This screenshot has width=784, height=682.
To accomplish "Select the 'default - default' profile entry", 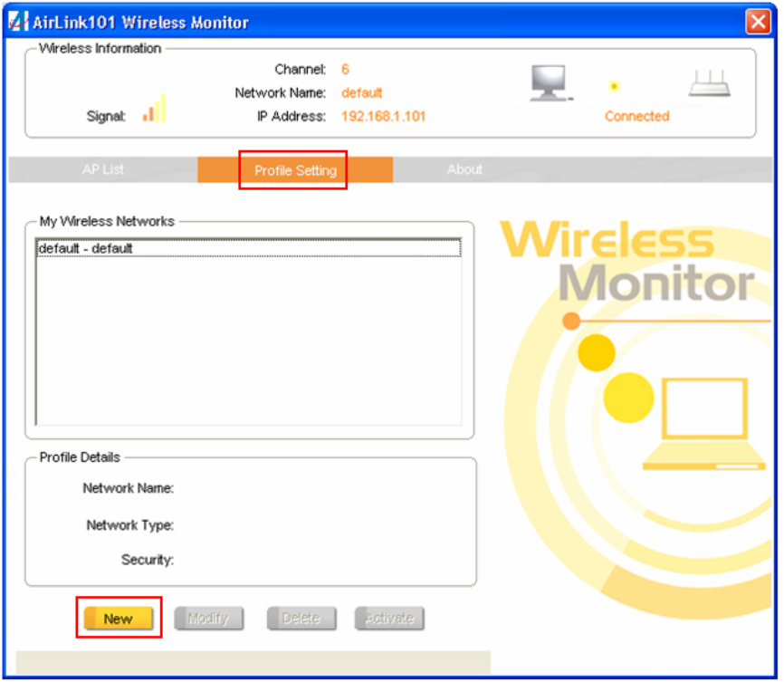I will pyautogui.click(x=248, y=249).
